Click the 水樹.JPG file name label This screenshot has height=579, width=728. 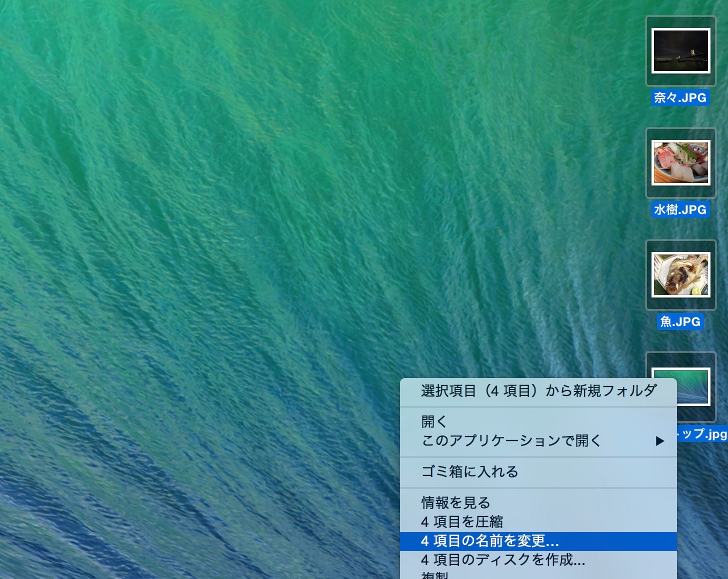pyautogui.click(x=680, y=209)
